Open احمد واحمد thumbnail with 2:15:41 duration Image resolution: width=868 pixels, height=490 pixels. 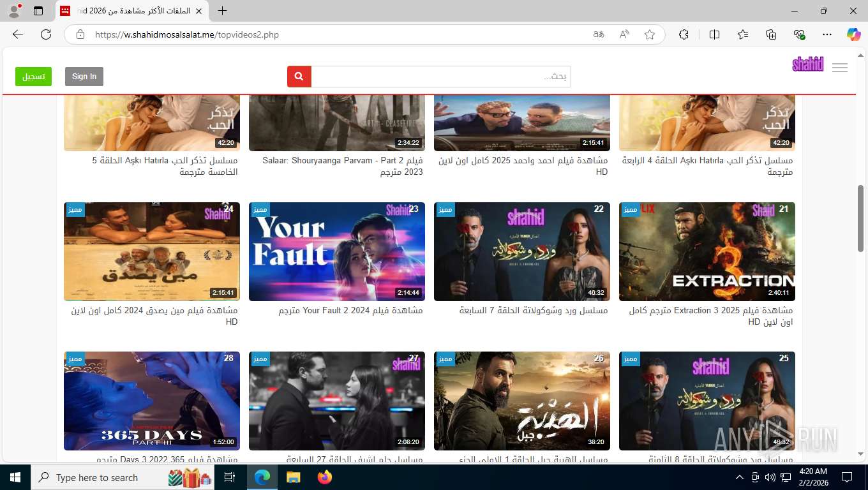tap(522, 123)
